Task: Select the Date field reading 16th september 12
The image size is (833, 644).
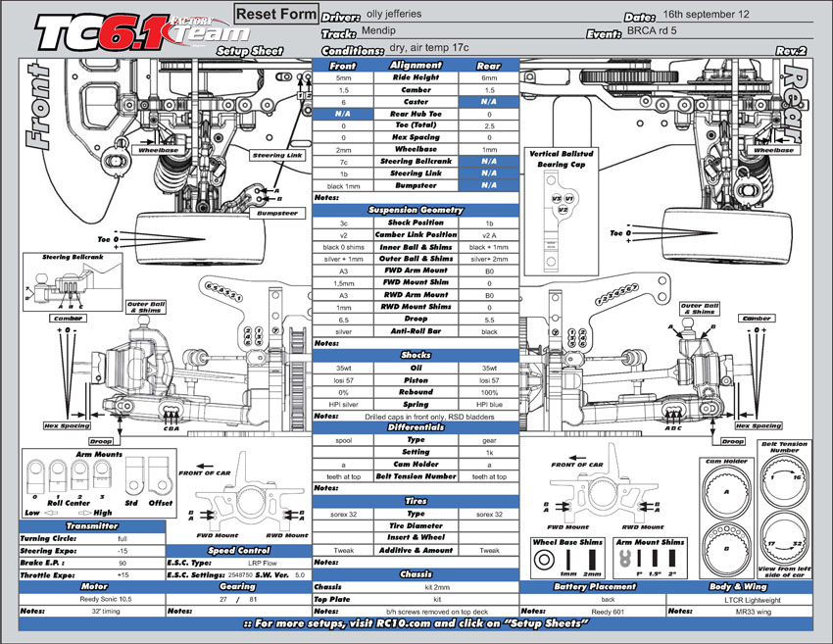Action: pos(736,15)
